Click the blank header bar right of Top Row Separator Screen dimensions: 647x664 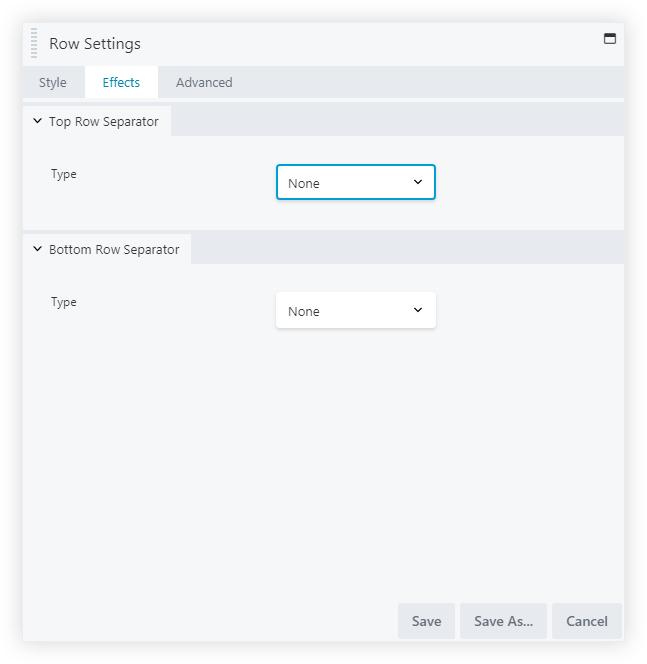tap(400, 121)
